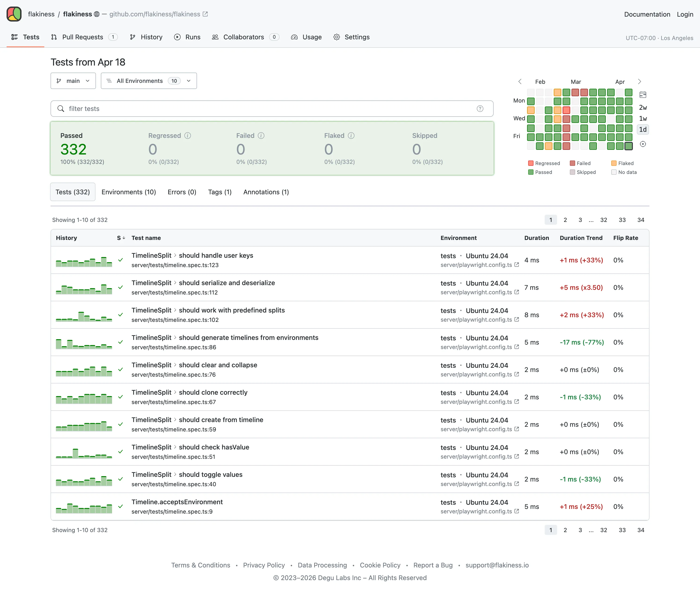This screenshot has height=596, width=700.
Task: Open the main branch dropdown
Action: coord(73,81)
